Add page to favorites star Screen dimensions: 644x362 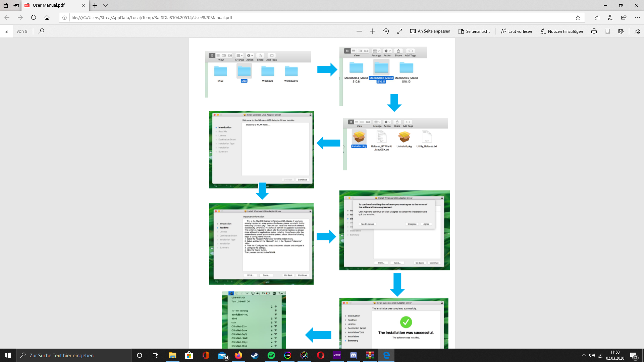coord(578,17)
